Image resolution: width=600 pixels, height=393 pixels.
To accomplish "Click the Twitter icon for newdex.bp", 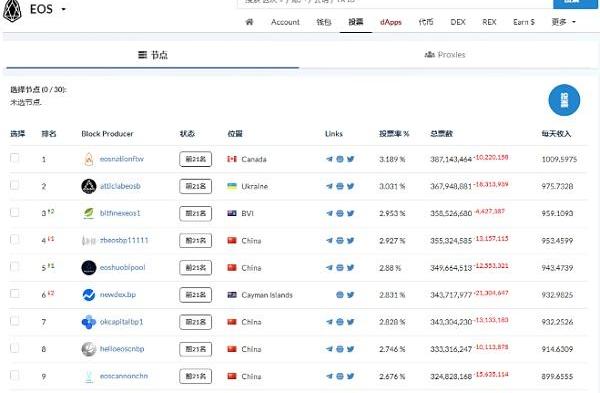I will pos(351,295).
